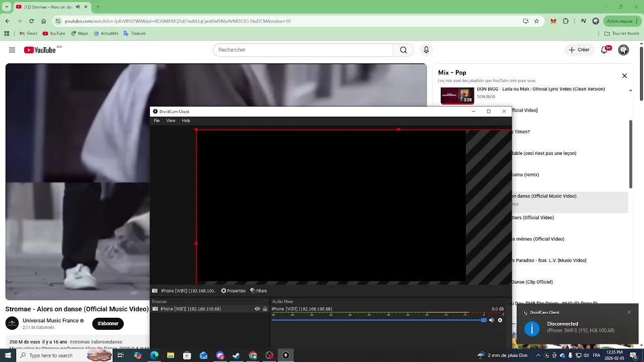
Task: Click the 0.0 dB level readout
Action: click(498, 309)
